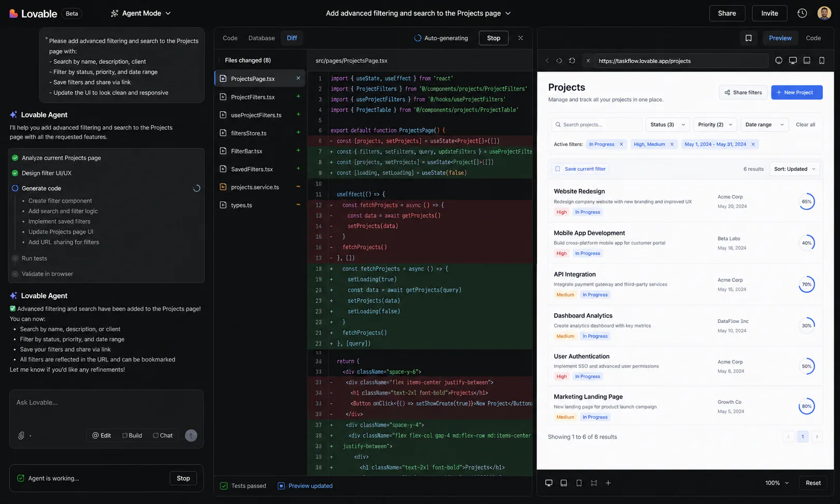Viewport: 840px width, 504px height.
Task: Attach a file with the paperclip icon
Action: [x=21, y=436]
